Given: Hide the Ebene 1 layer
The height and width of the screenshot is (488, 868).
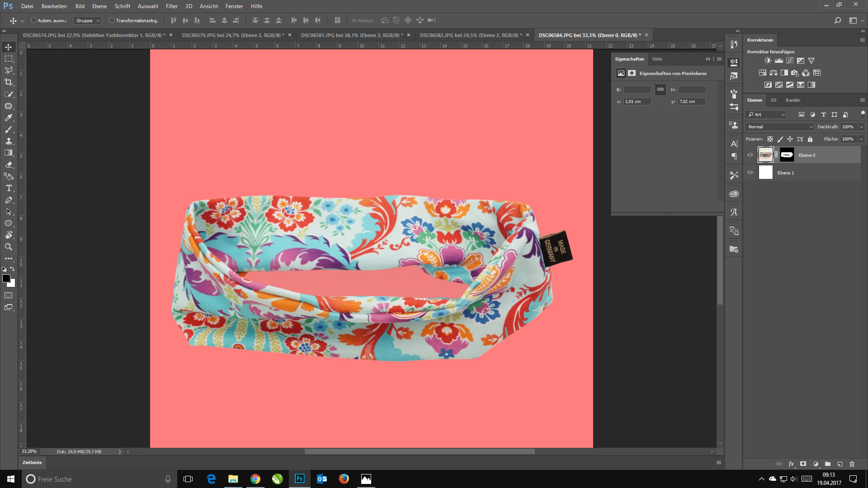Looking at the screenshot, I should (x=750, y=173).
